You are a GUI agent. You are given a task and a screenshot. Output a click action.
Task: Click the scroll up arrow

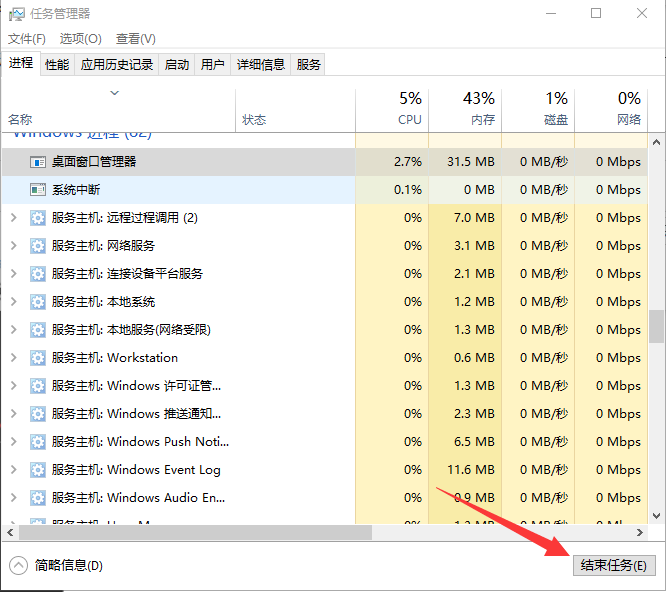click(656, 142)
